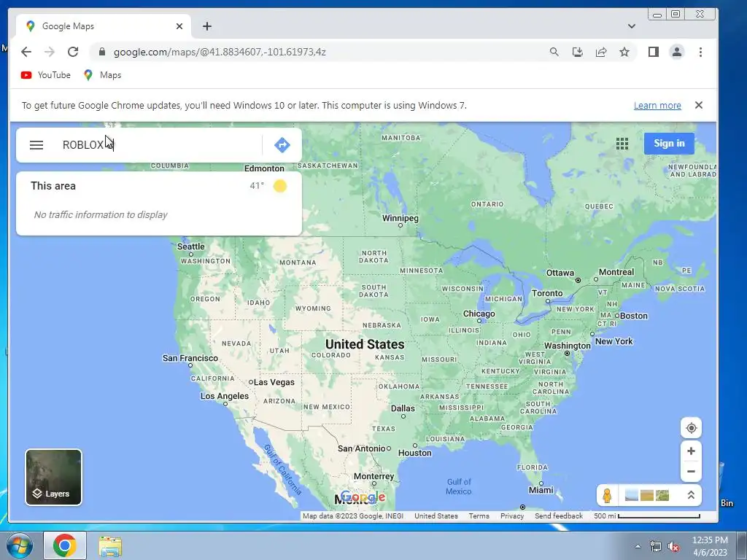Screen dimensions: 747x560
Task: Close the Google Maps tab
Action: pos(179,26)
